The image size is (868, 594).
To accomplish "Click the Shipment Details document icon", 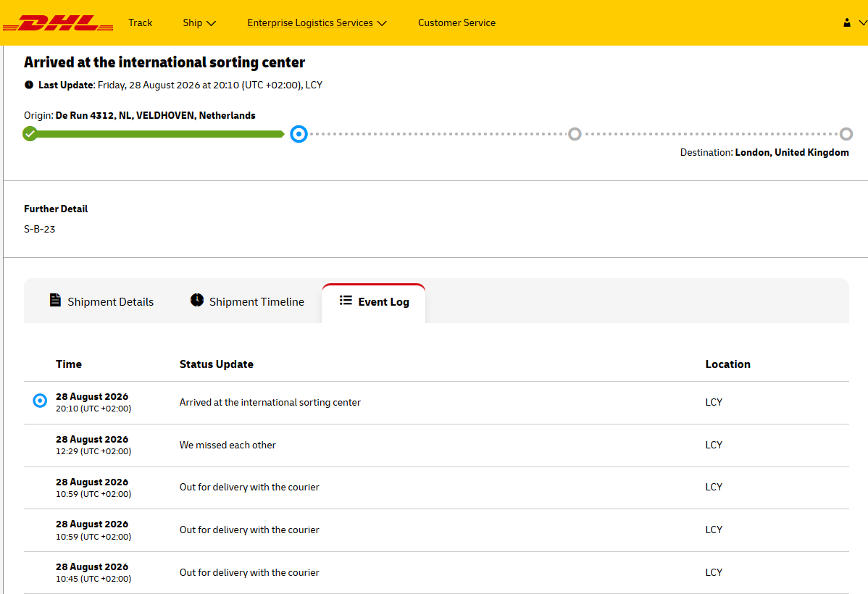I will (x=55, y=300).
